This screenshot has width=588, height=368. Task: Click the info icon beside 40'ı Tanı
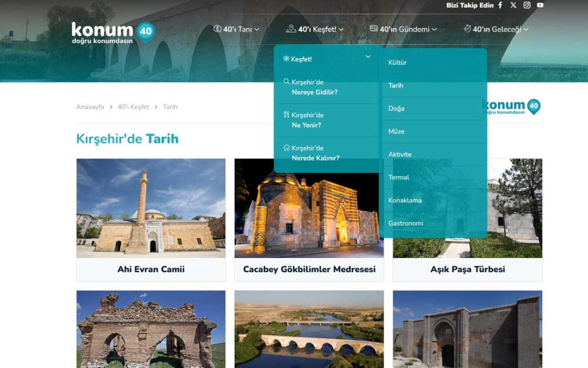point(218,29)
